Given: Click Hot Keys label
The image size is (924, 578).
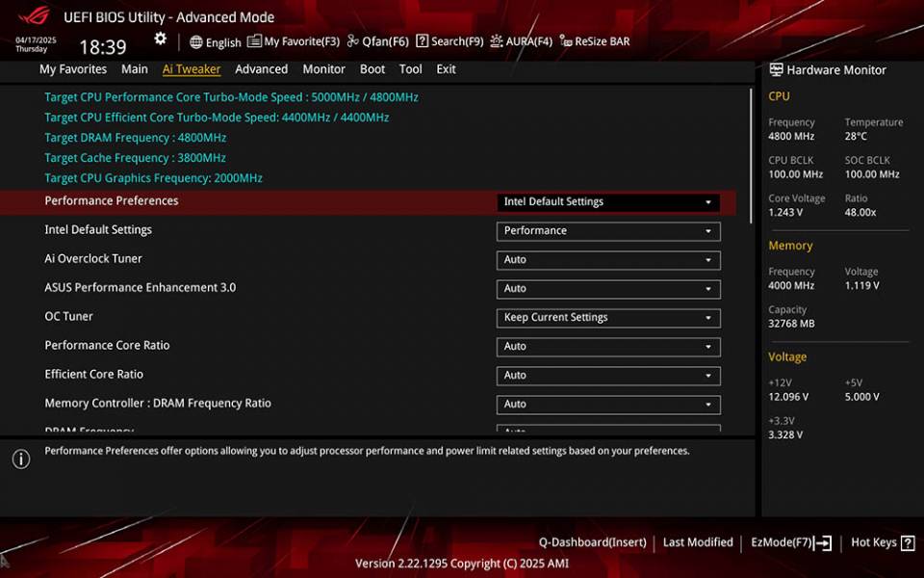Looking at the screenshot, I should (x=874, y=542).
